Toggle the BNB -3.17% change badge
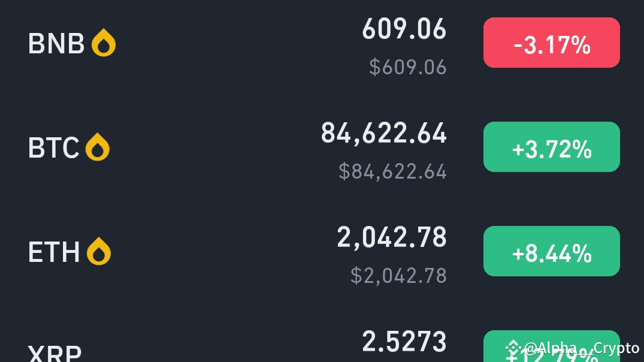The height and width of the screenshot is (362, 644). point(552,43)
